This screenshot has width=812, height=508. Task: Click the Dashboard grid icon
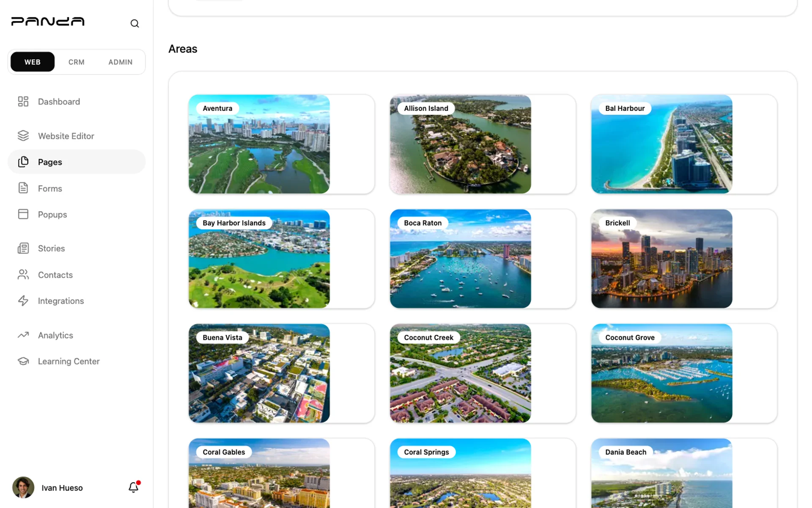point(23,102)
